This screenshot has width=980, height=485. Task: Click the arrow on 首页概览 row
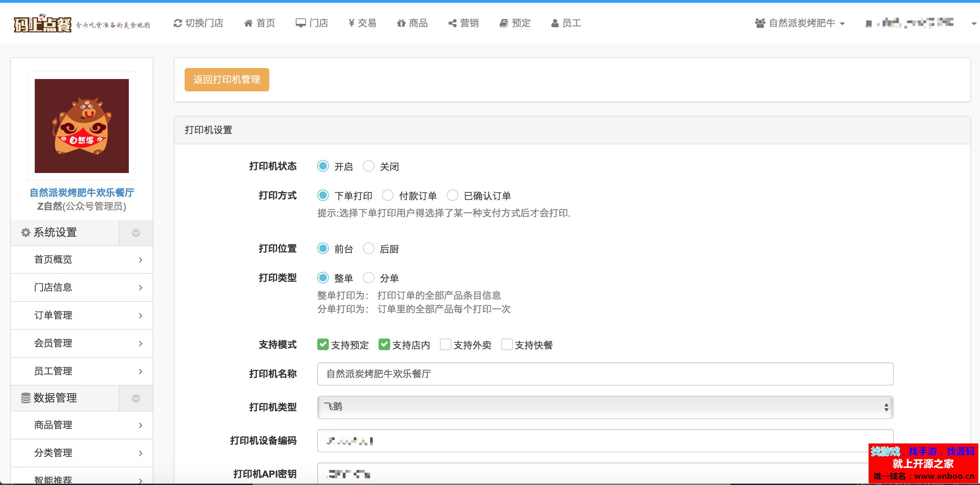(140, 260)
